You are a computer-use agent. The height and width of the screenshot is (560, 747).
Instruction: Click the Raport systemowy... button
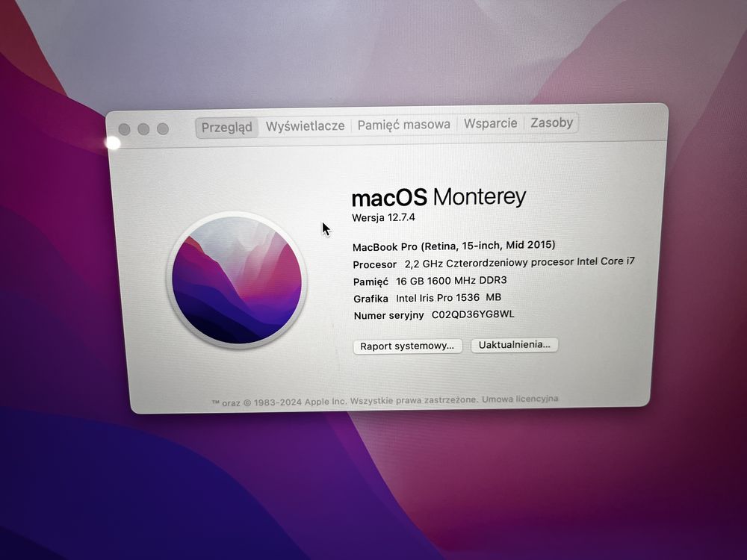(x=407, y=346)
